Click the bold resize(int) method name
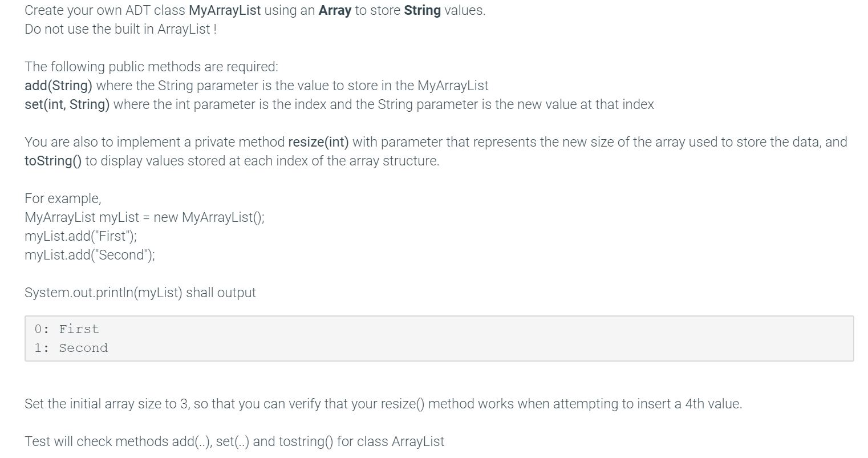 tap(318, 142)
